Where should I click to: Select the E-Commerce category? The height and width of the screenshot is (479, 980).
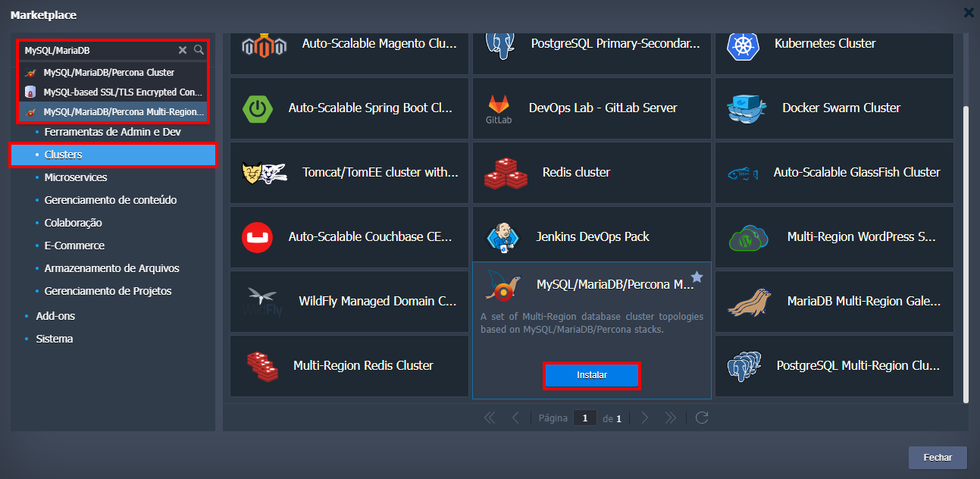(74, 246)
